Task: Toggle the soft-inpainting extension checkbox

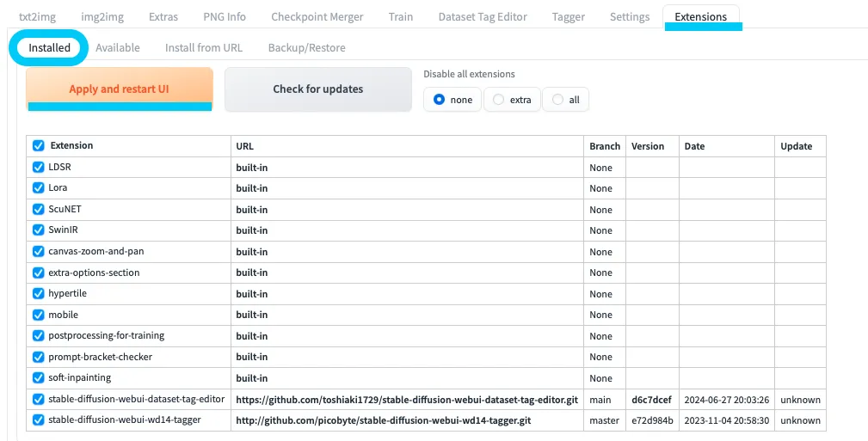Action: coord(38,378)
